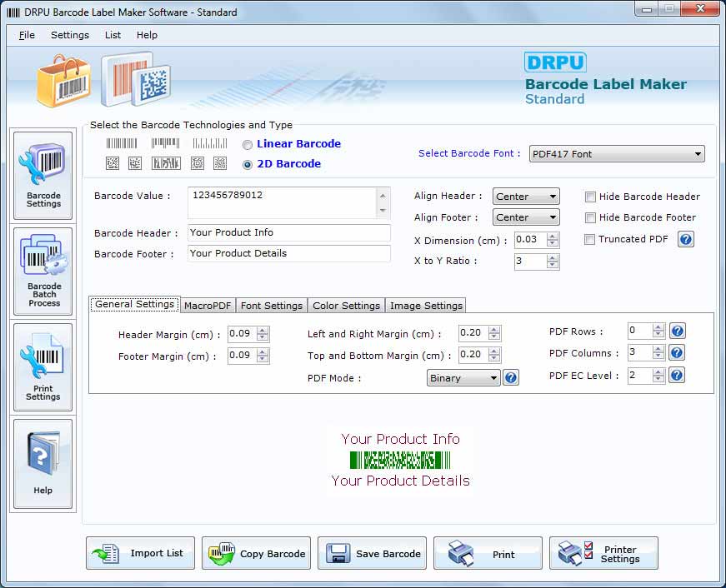Click the Barcode Value scrollbar up arrow
This screenshot has width=726, height=588.
click(383, 196)
